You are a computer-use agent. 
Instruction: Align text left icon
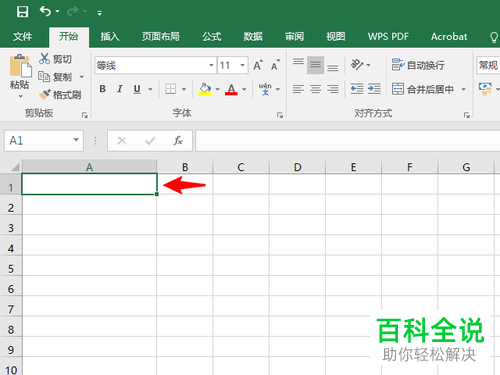point(298,89)
